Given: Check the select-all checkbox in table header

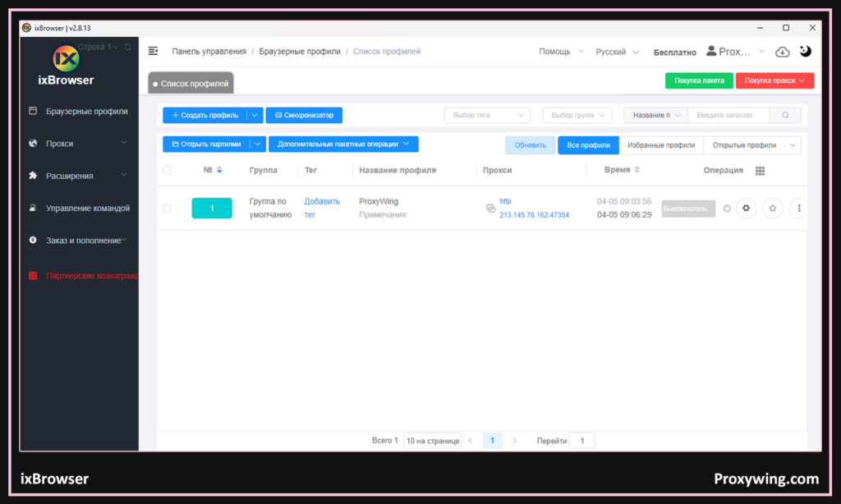Looking at the screenshot, I should (x=167, y=171).
